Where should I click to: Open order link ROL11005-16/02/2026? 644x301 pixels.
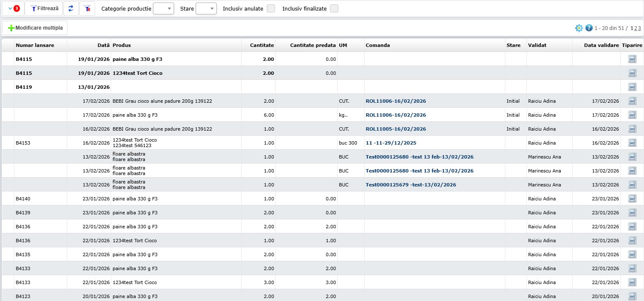[396, 129]
